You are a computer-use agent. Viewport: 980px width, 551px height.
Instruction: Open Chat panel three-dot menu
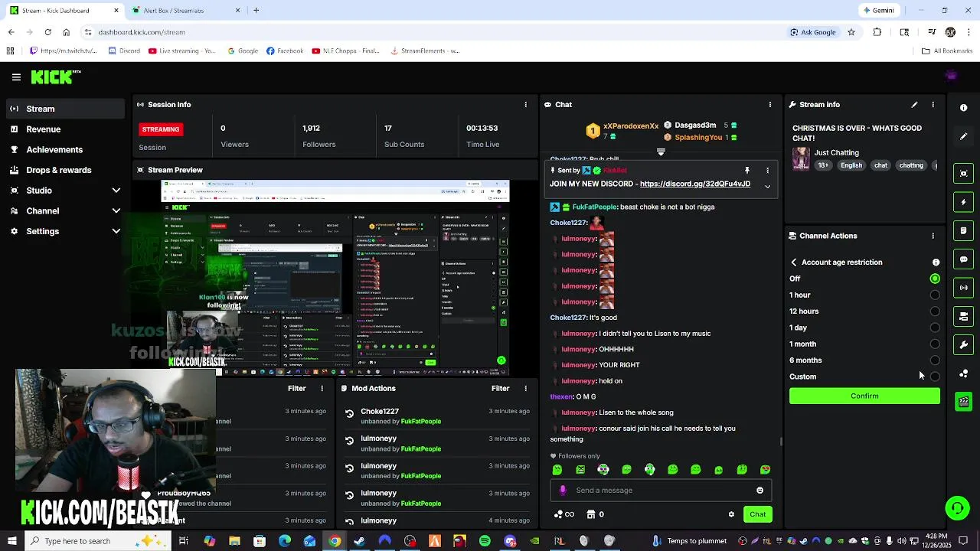pyautogui.click(x=770, y=105)
